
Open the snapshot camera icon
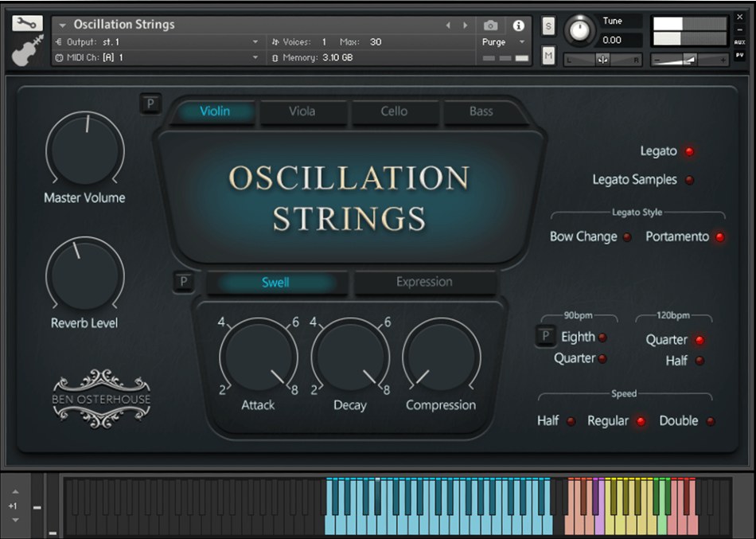[491, 25]
